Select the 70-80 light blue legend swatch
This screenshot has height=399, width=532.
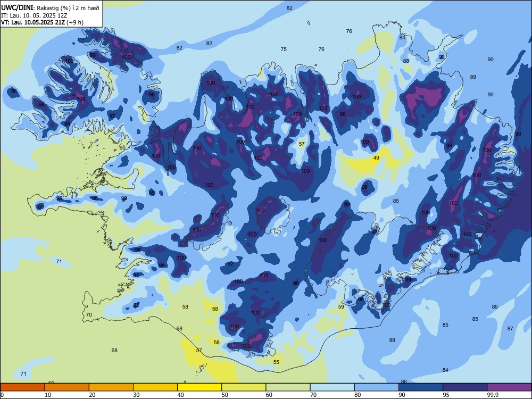332,387
